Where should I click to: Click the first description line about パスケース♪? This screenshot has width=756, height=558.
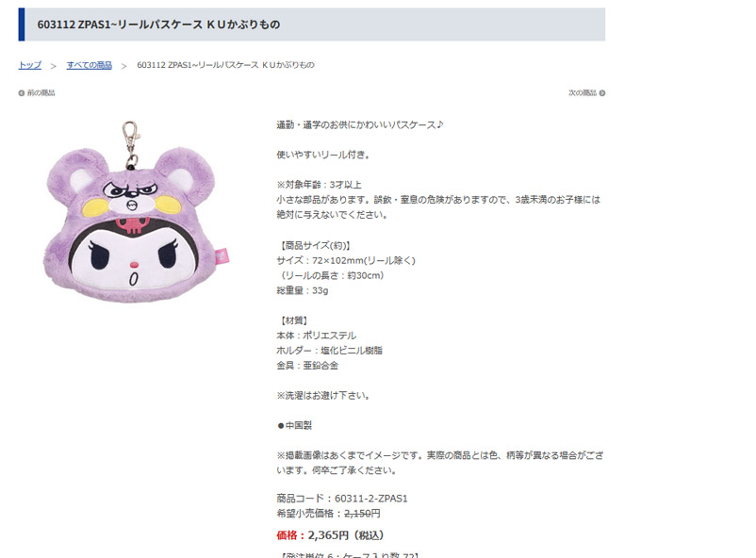point(360,125)
